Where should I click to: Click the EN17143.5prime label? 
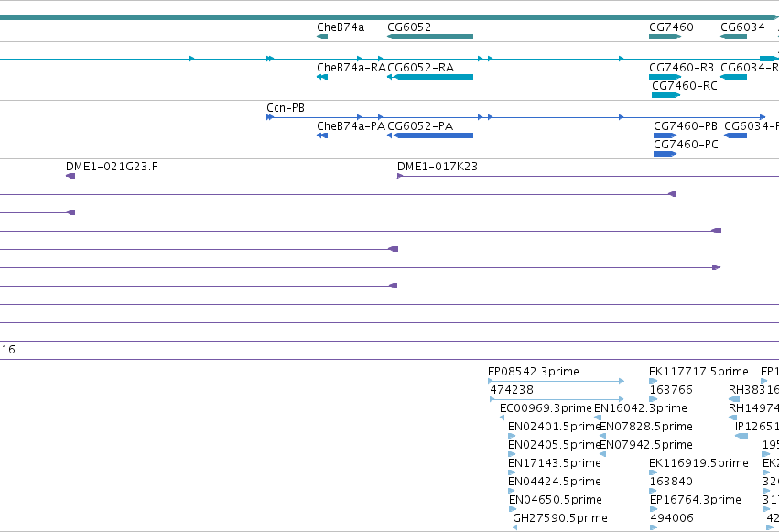coord(555,463)
